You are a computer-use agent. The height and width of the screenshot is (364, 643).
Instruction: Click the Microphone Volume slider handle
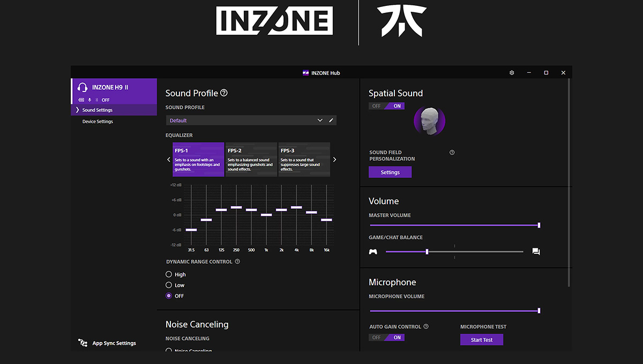539,310
